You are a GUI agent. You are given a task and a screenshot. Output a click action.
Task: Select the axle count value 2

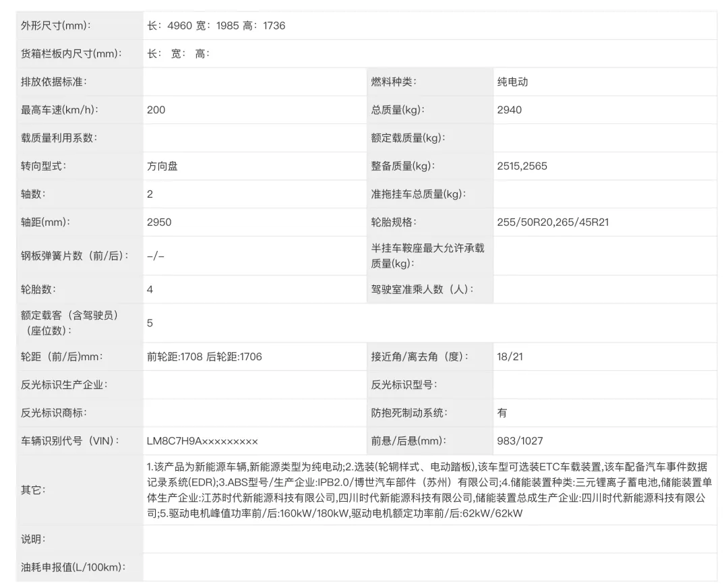[x=150, y=194]
